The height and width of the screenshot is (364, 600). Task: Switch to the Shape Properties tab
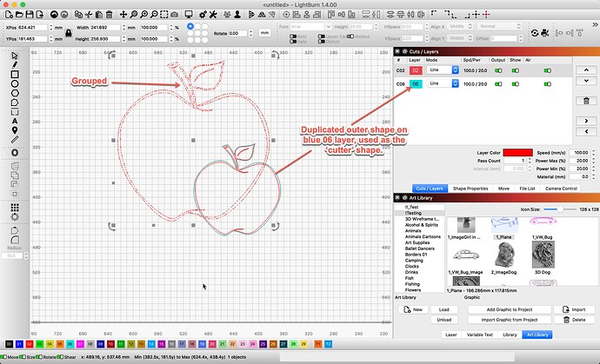click(x=470, y=189)
